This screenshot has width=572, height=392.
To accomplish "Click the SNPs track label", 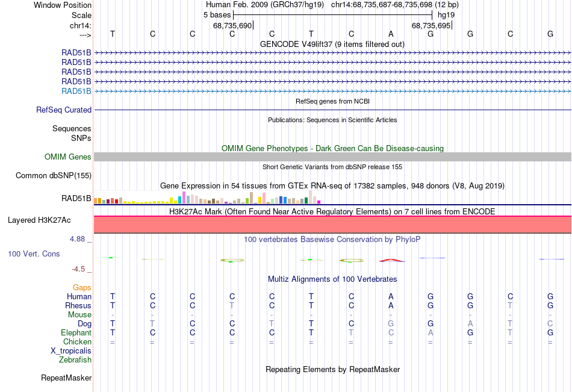I will (81, 138).
